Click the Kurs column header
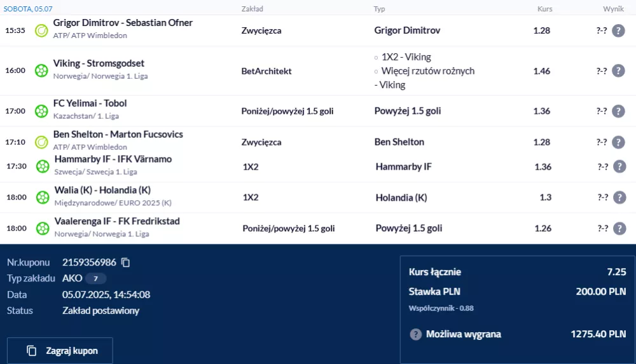 click(x=544, y=8)
